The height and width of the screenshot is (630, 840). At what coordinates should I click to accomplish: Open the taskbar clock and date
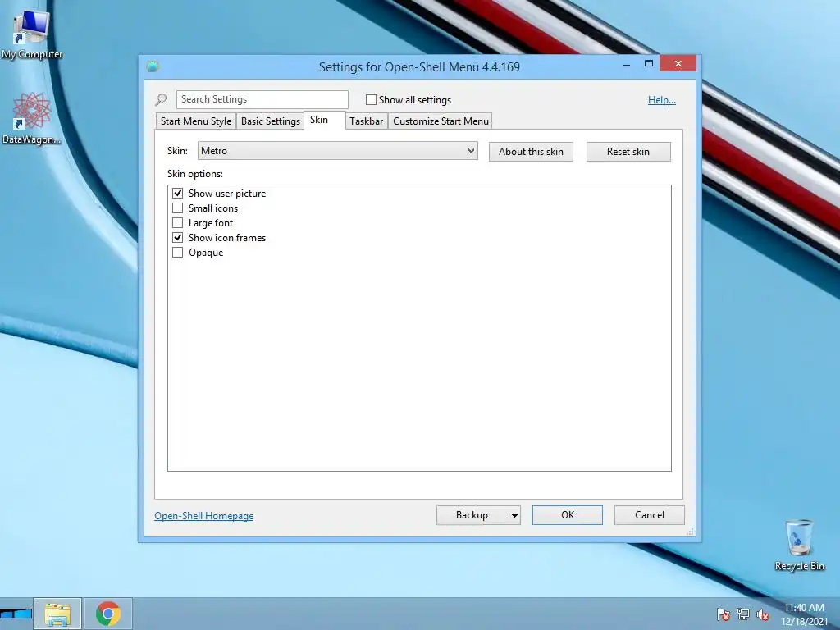pos(804,614)
